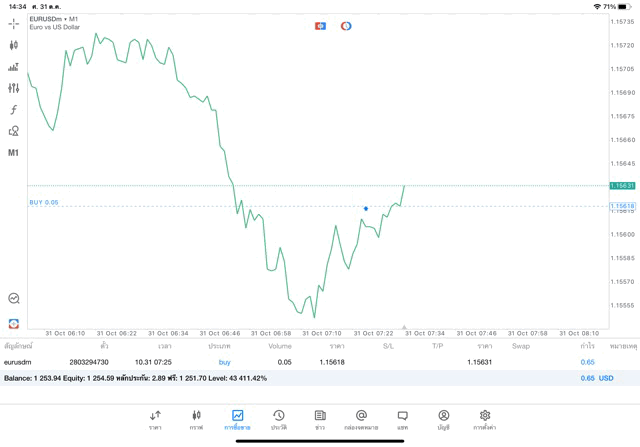Switch to the กราฟ chart tab
The image size is (640, 447).
pos(196,420)
